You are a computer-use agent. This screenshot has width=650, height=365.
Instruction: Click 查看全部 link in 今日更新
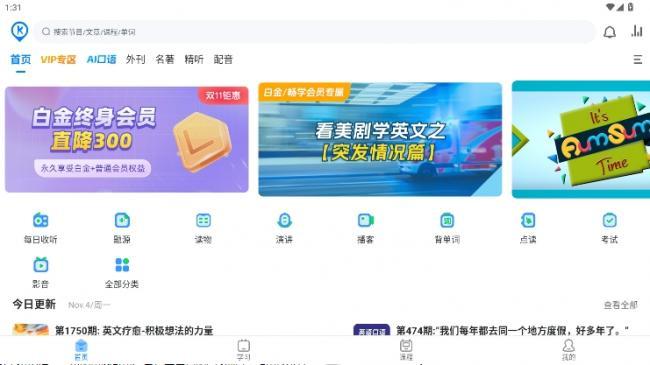point(620,305)
